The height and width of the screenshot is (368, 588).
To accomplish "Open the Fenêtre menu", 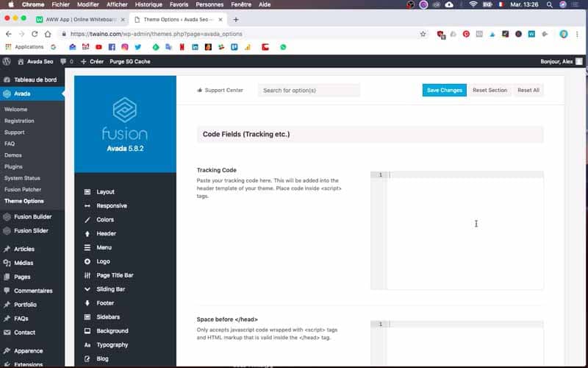I will pyautogui.click(x=241, y=4).
